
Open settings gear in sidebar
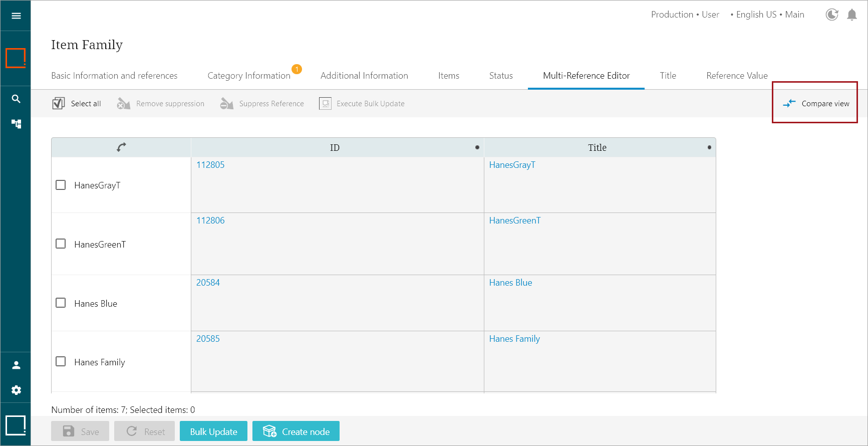tap(16, 390)
